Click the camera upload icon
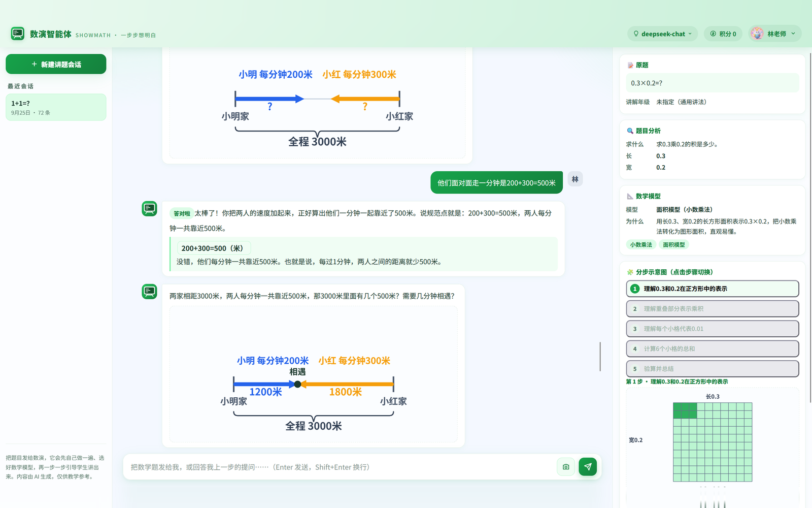Screen dimensions: 812x508 coord(566,467)
